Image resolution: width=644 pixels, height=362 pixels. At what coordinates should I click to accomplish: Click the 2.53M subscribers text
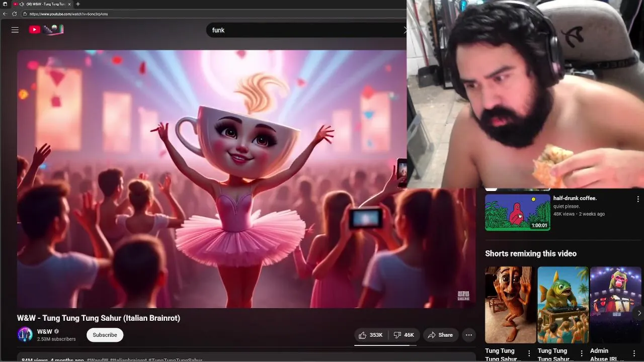point(56,339)
